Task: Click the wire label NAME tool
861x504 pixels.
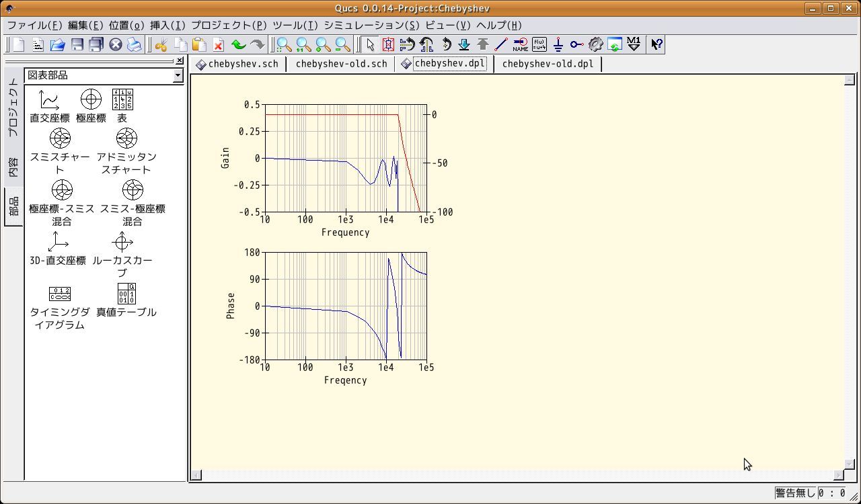Action: point(520,44)
